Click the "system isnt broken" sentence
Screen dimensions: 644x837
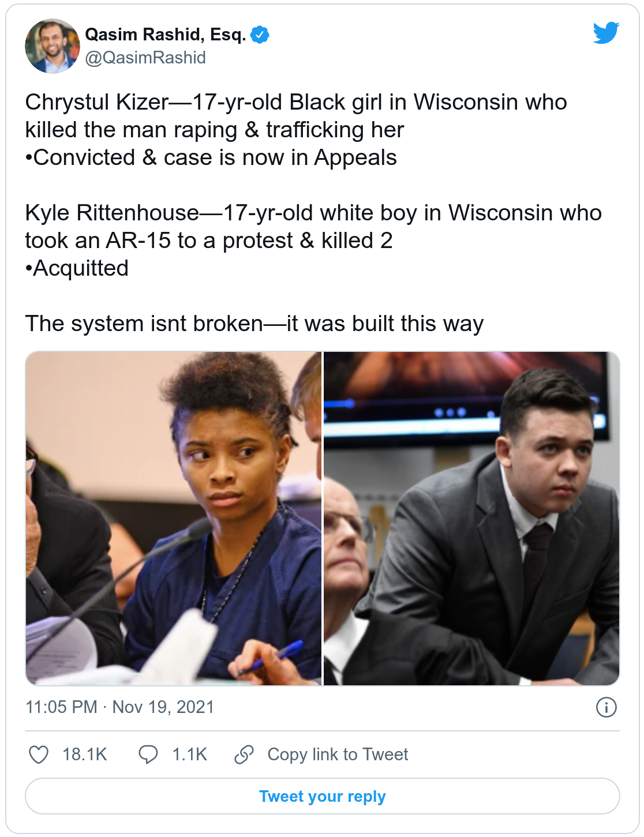[254, 324]
